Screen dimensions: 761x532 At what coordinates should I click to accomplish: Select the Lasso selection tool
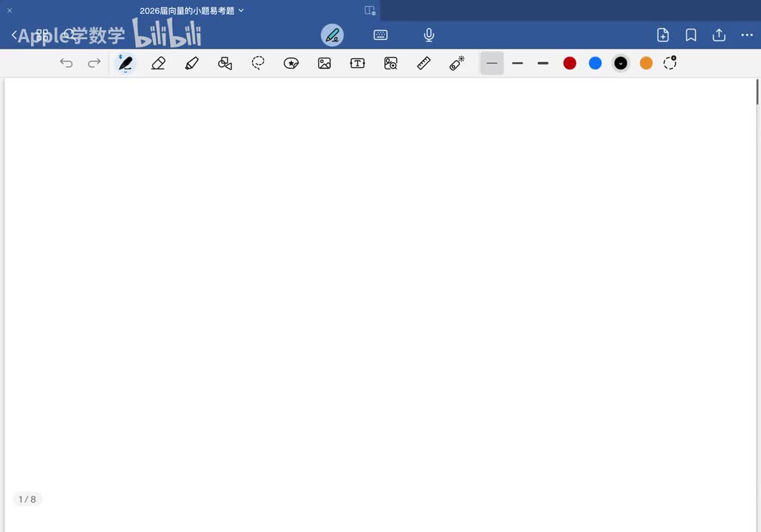[x=258, y=63]
